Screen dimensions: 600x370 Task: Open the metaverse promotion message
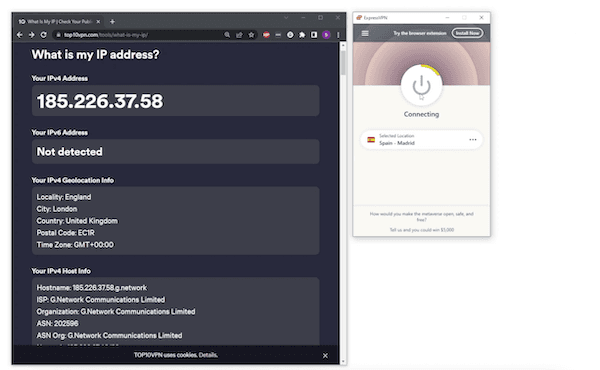pos(421,217)
